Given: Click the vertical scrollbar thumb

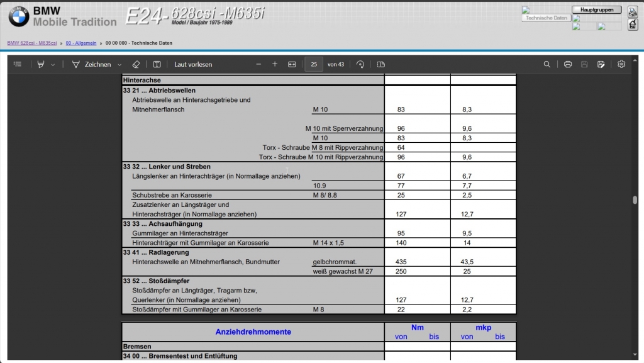Looking at the screenshot, I should tap(635, 200).
